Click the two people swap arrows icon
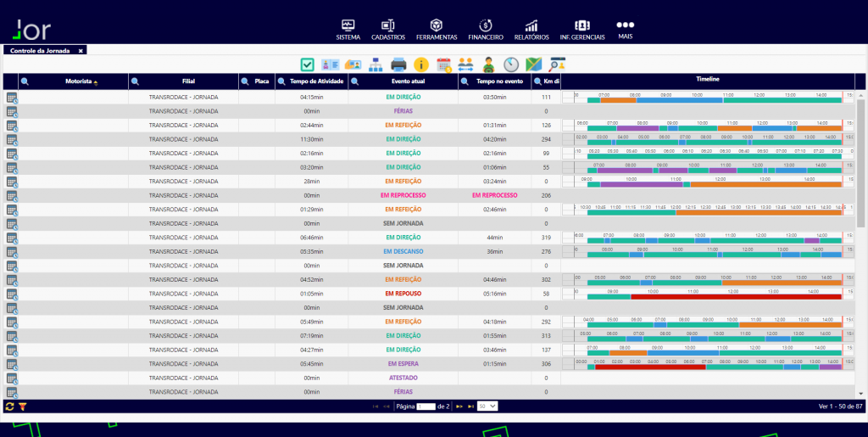The height and width of the screenshot is (437, 868). click(x=465, y=64)
